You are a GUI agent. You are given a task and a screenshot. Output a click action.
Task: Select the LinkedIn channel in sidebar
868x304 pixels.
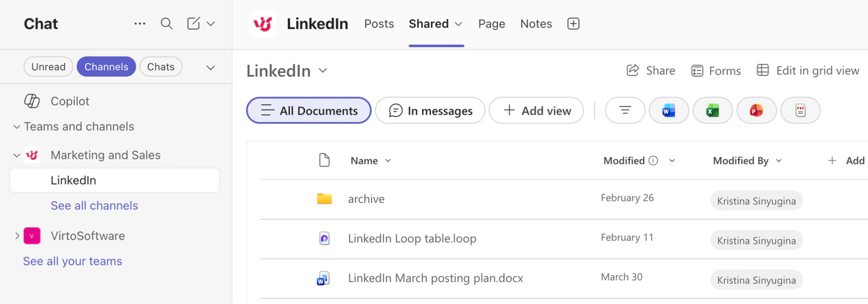coord(115,180)
